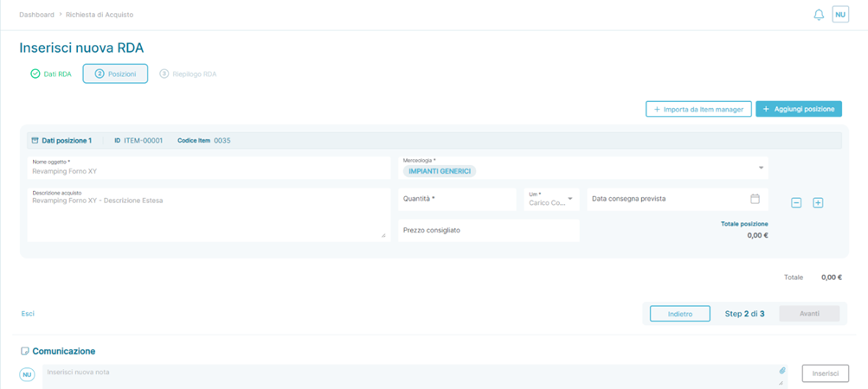The height and width of the screenshot is (389, 868).
Task: Click the Indietro button
Action: pos(680,314)
